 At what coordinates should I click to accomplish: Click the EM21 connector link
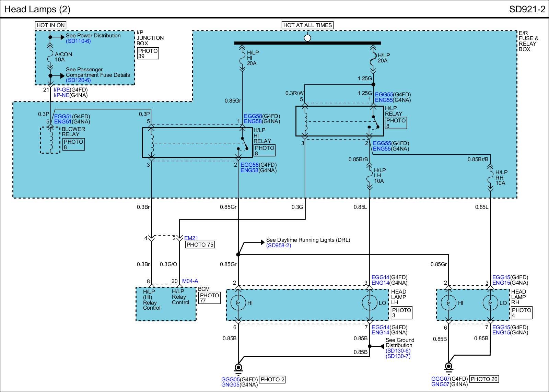tap(191, 238)
